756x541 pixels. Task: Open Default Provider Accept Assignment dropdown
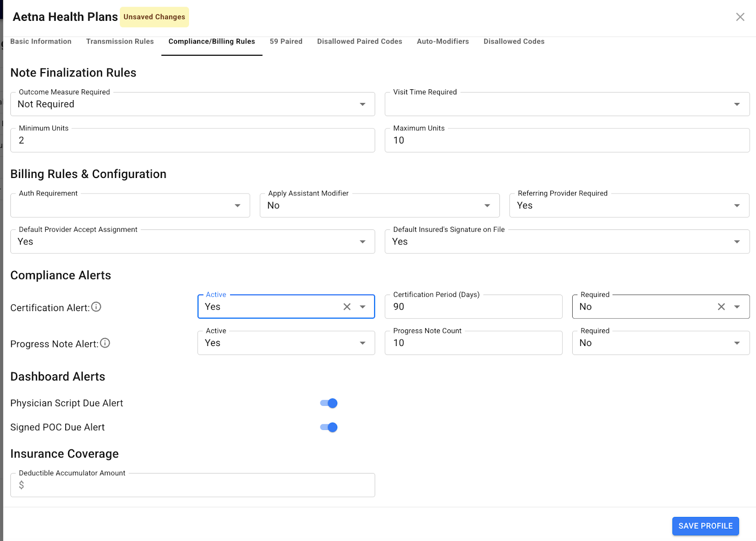coord(193,242)
